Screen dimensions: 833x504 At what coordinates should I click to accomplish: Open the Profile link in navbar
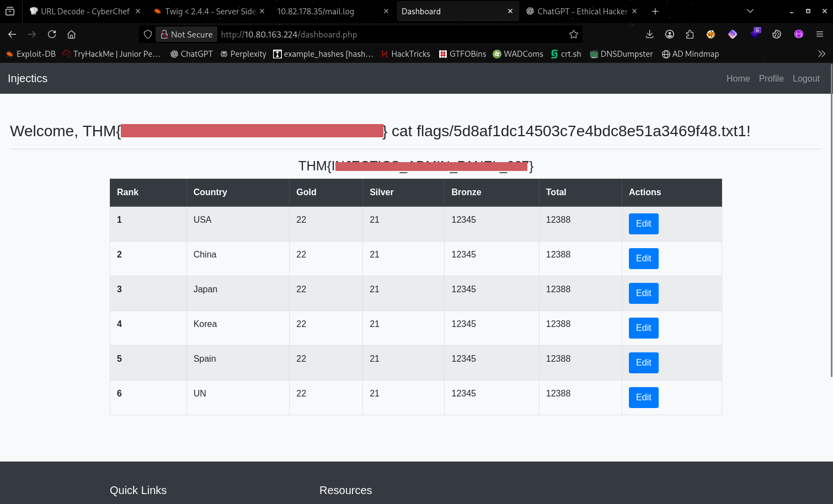tap(771, 78)
